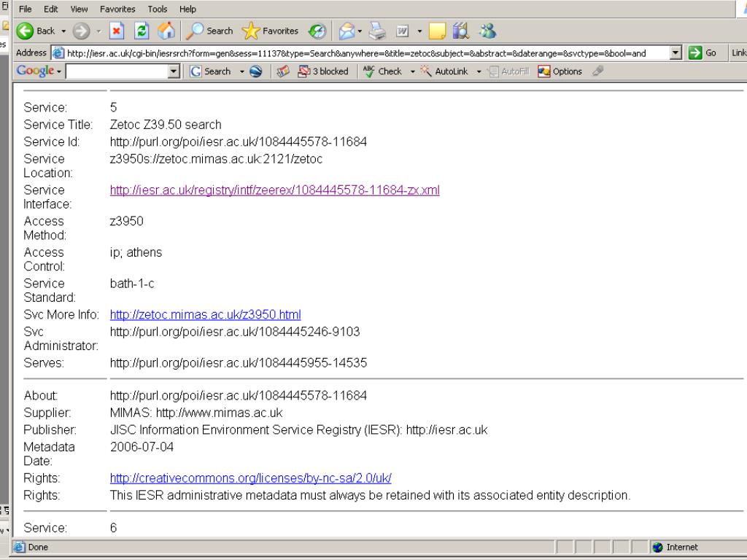Screen dimensions: 747x560
Task: Open the Help menu
Action: 187,9
